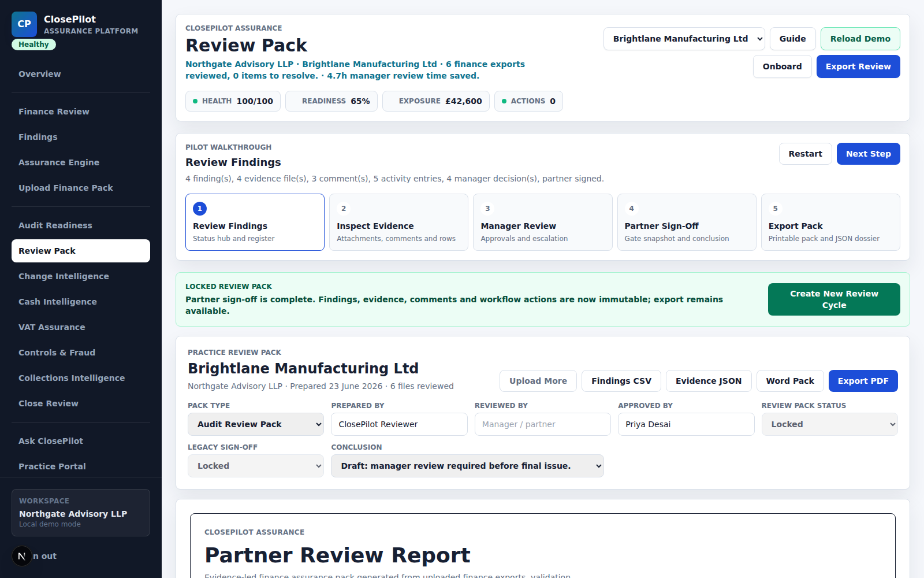Screen dimensions: 924x578
Task: Click the Prepared By input field
Action: [399, 424]
